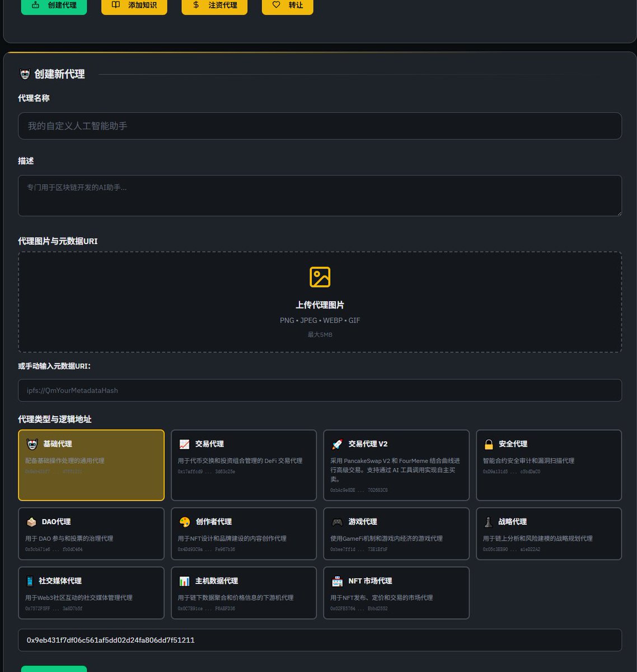Click the 创建新代理 heading
This screenshot has width=637, height=672.
point(59,74)
